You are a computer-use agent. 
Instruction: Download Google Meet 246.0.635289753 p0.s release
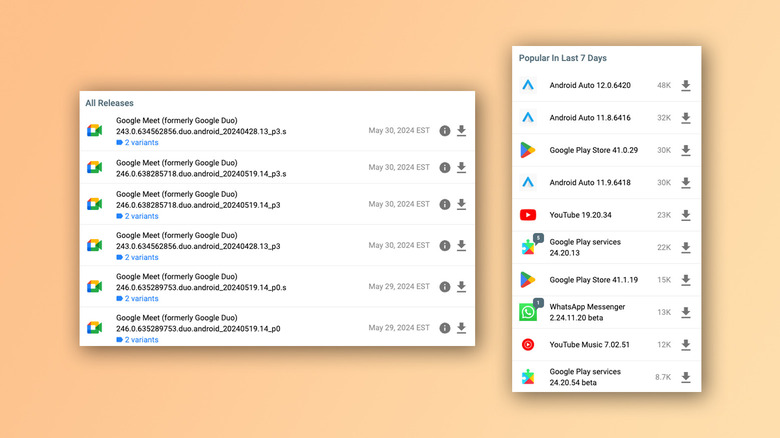(x=461, y=287)
